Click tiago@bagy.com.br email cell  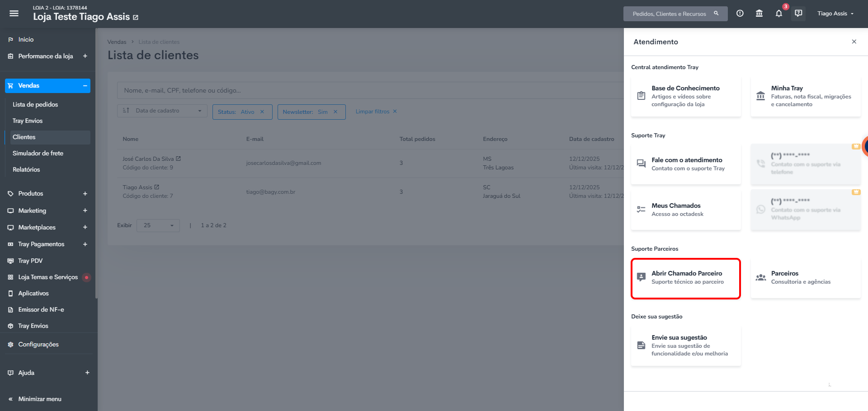[x=271, y=192]
